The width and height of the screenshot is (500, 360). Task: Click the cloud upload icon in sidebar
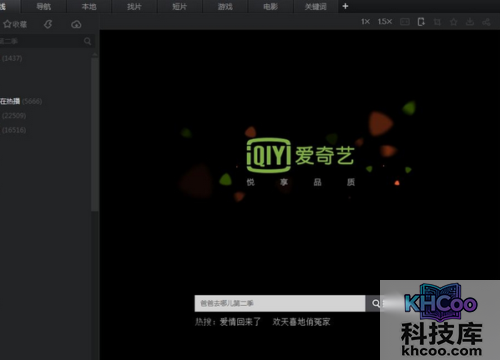[76, 24]
